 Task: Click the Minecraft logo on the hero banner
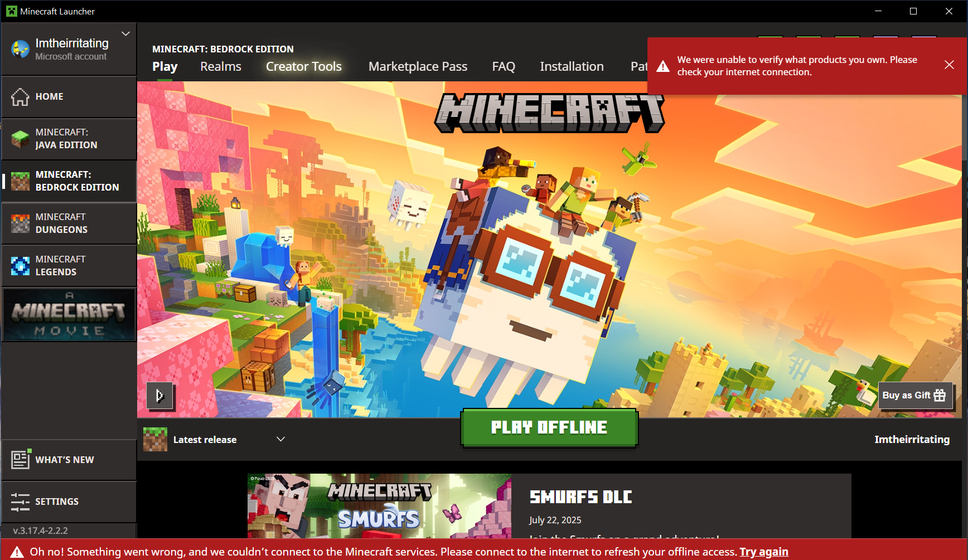tap(549, 113)
